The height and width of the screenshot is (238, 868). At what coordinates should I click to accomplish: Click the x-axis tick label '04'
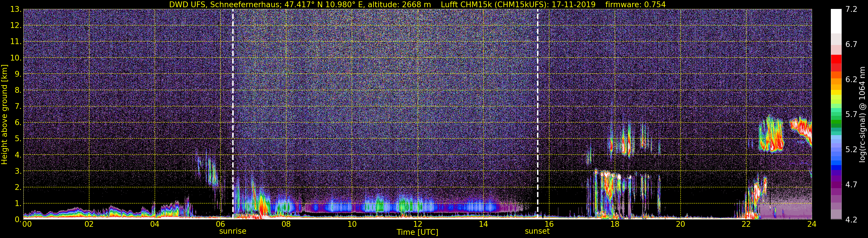[155, 224]
